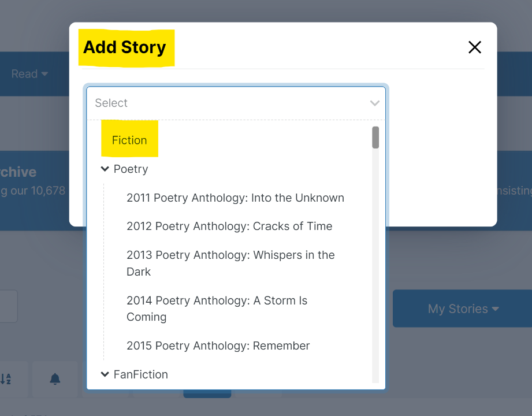Image resolution: width=532 pixels, height=416 pixels.
Task: Close the Add Story dialog
Action: pyautogui.click(x=475, y=47)
